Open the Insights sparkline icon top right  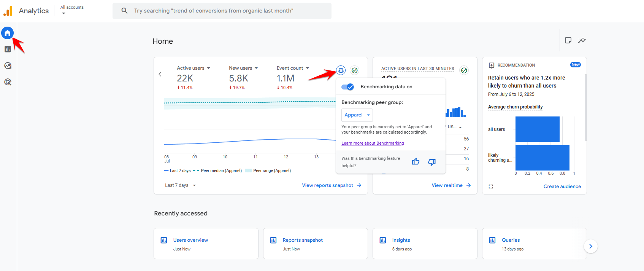point(582,40)
